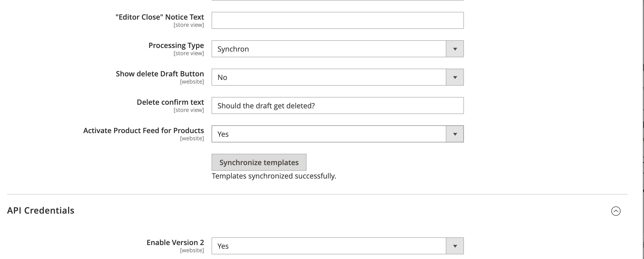The image size is (644, 259).
Task: Open the Enable Version 2 select field
Action: point(329,246)
